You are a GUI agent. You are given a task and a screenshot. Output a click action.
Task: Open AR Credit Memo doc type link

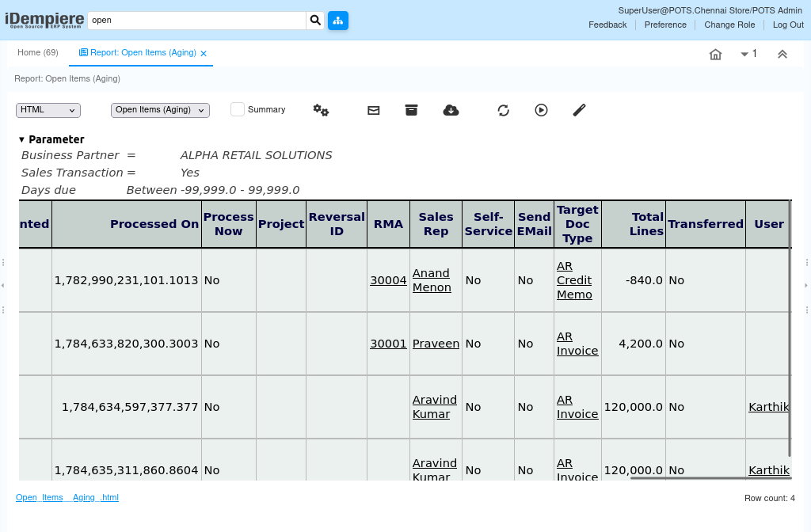[x=575, y=280]
